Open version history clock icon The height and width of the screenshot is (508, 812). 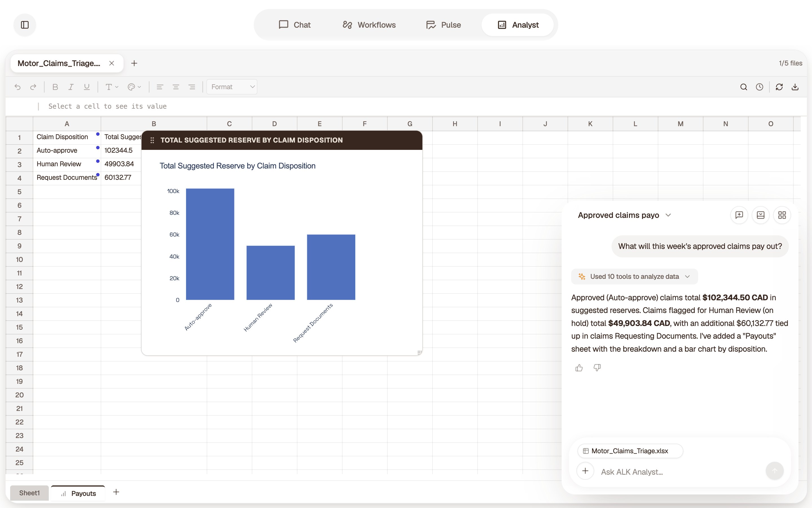(x=759, y=87)
